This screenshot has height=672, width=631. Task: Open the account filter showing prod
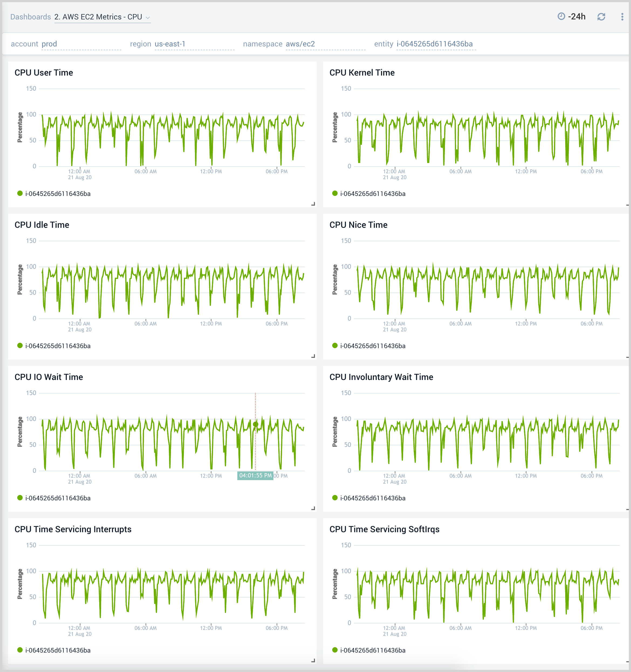pos(49,44)
